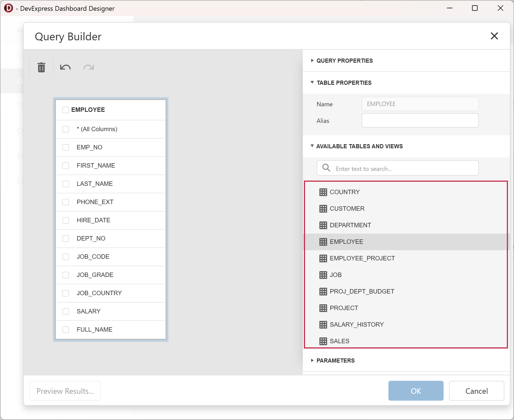Click the table search text box
This screenshot has width=514, height=420.
click(x=398, y=168)
